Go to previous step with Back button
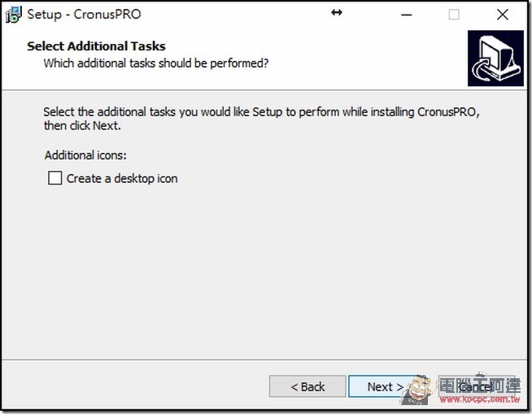 [x=307, y=386]
